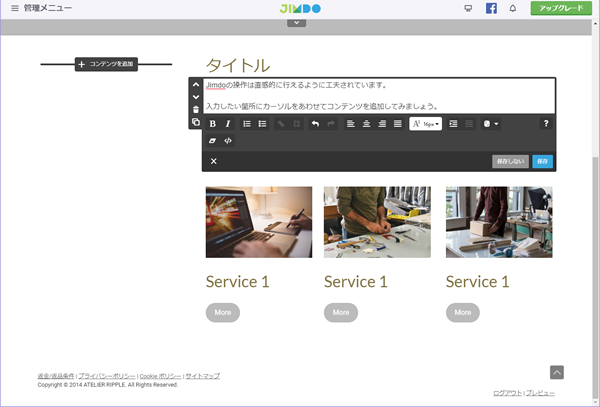Viewport: 600px width, 407px height.
Task: Align text center
Action: coord(366,124)
